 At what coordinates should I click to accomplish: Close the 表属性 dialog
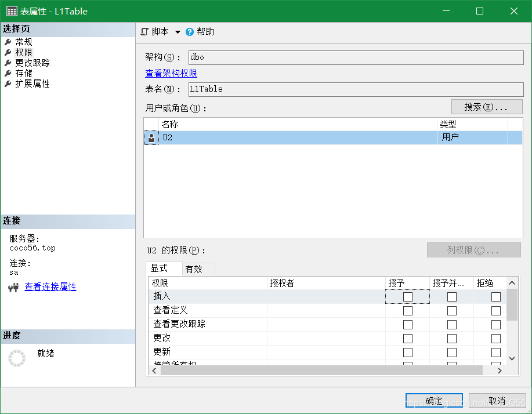(x=513, y=11)
